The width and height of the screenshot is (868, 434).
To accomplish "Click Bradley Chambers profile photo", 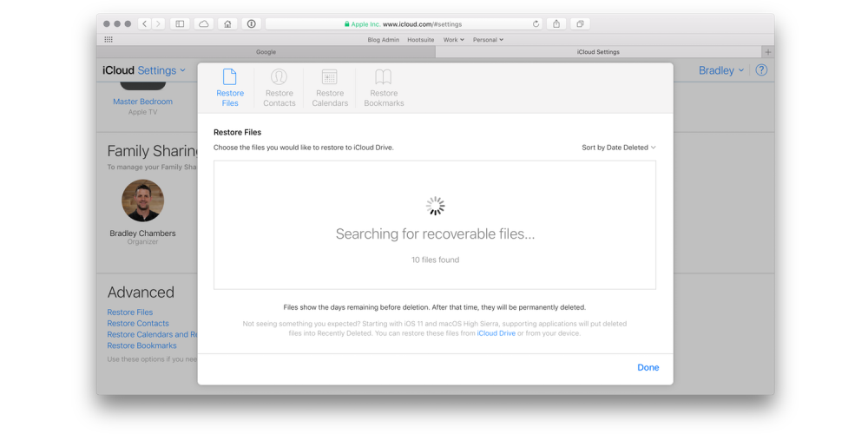I will (142, 201).
